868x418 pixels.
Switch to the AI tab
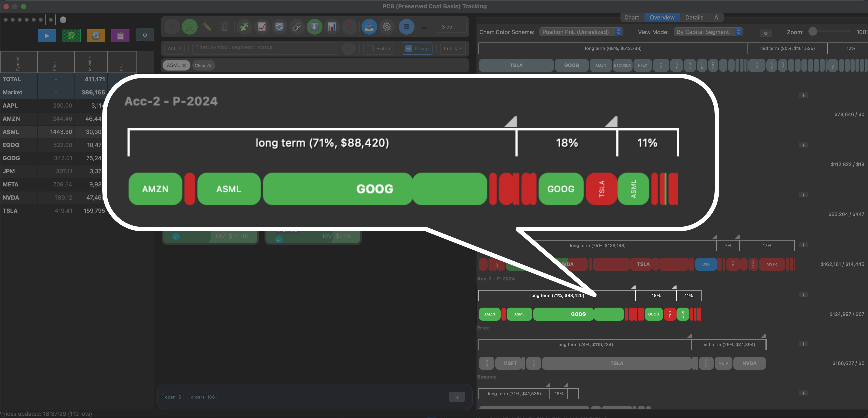(x=717, y=18)
